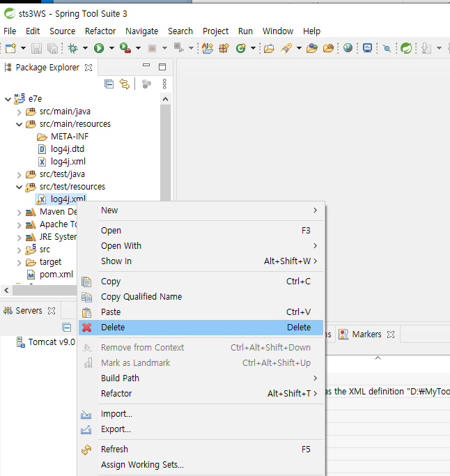
Task: Select Export... in the context menu
Action: (x=201, y=429)
